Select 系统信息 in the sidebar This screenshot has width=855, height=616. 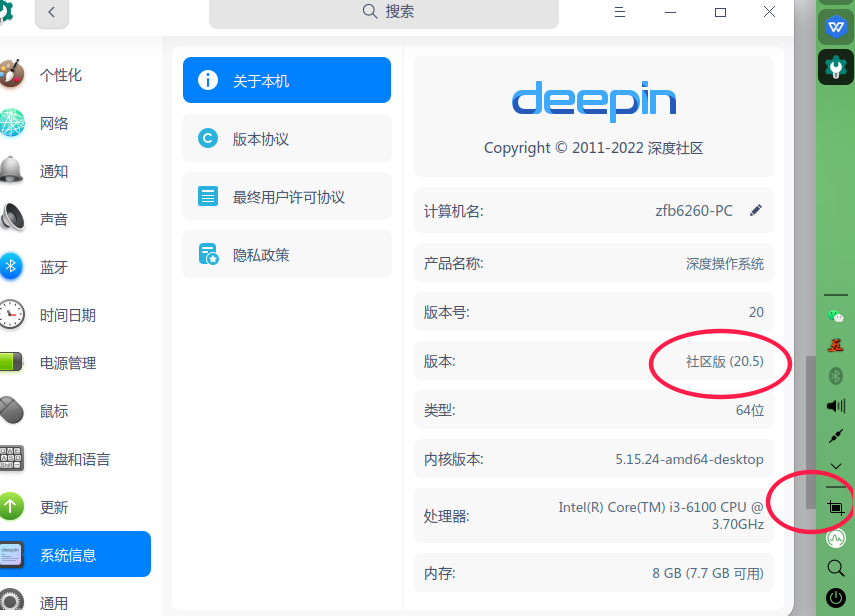(75, 554)
